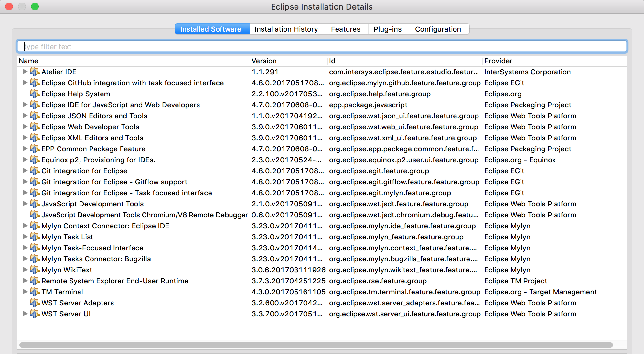This screenshot has height=354, width=644.
Task: Click the Git integration for Eclipse icon
Action: click(35, 171)
